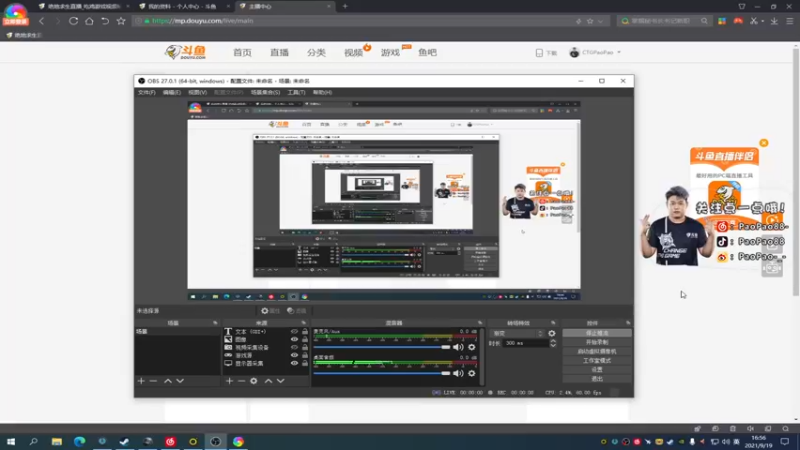Add a new scene with plus icon in Scenes panel
800x450 pixels.
point(141,381)
